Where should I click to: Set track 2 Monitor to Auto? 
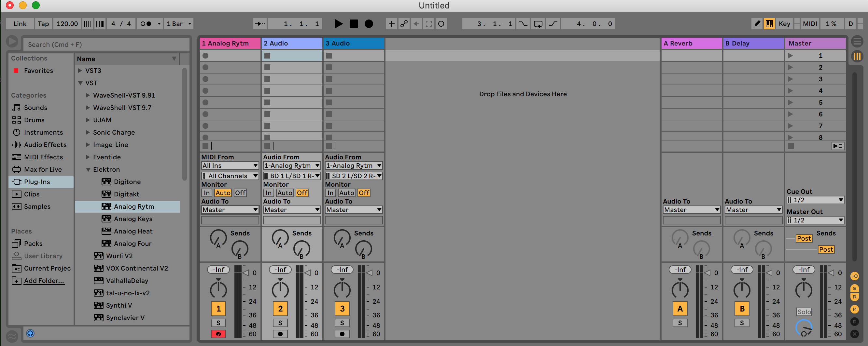point(285,193)
